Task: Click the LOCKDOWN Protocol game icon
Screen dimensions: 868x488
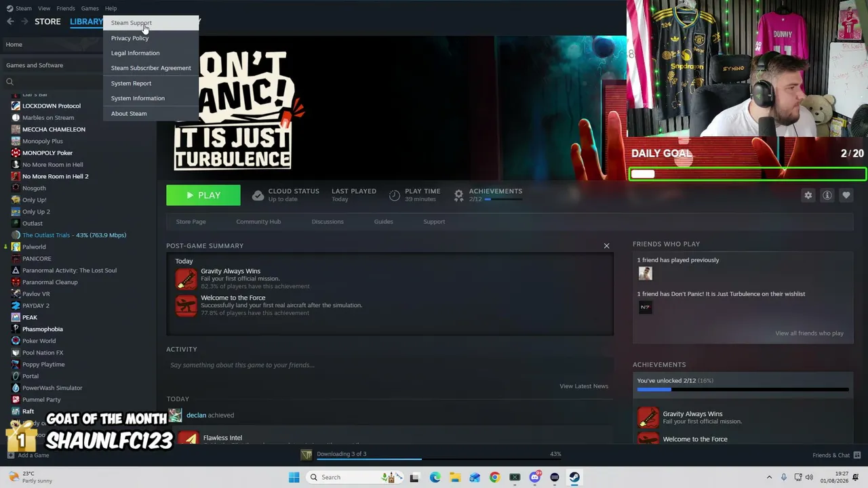Action: point(16,106)
